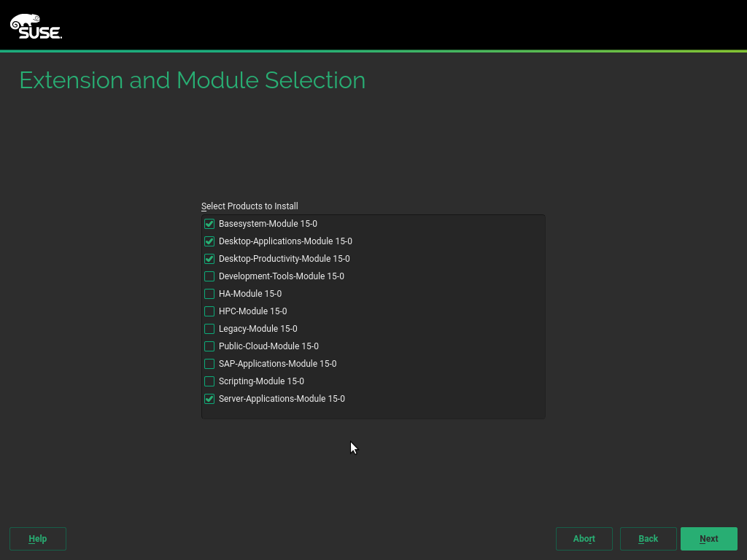Image resolution: width=747 pixels, height=560 pixels.
Task: Go Back to the previous step
Action: point(648,539)
